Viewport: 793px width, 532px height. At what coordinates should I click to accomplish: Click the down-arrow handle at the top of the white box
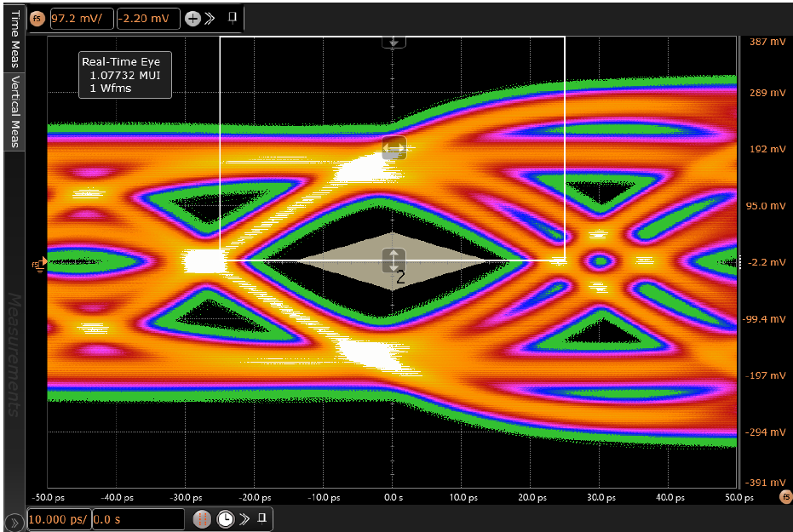click(393, 41)
